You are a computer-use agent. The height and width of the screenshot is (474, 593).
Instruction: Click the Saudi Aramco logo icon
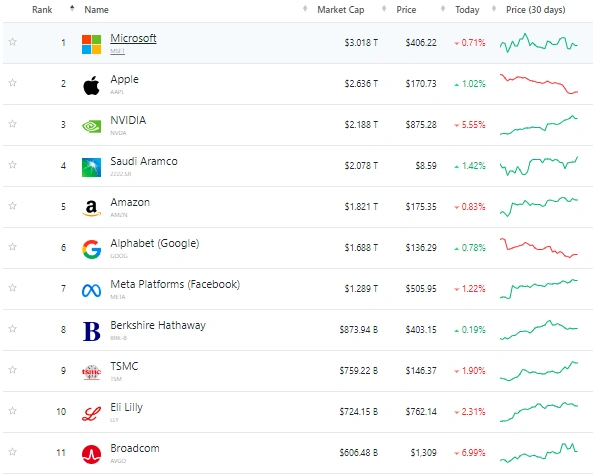[x=92, y=167]
